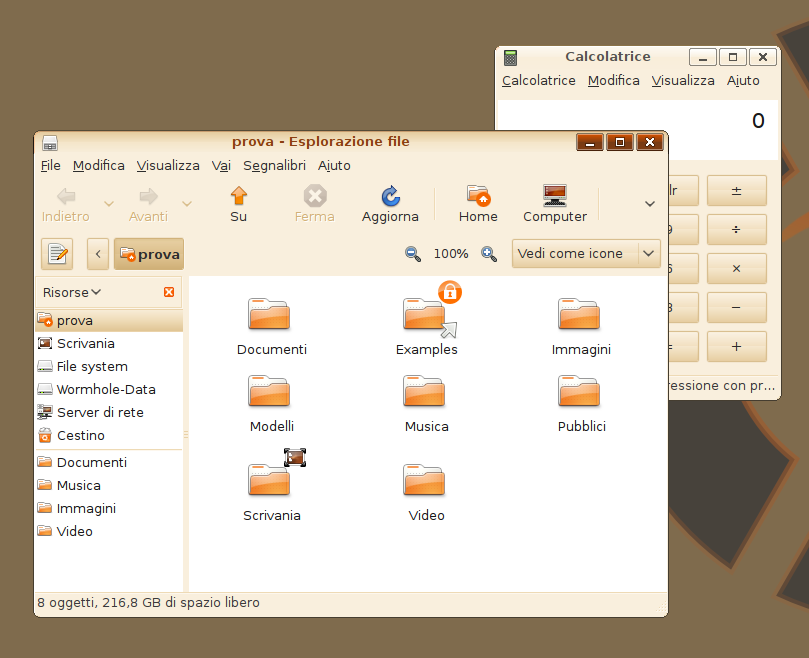Close the Risorse side panel
The width and height of the screenshot is (809, 658).
169,292
